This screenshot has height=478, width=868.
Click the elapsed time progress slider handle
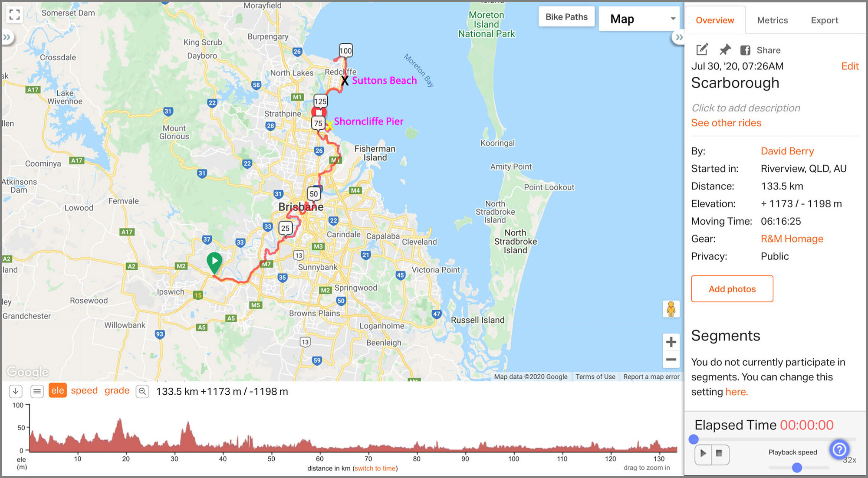click(694, 439)
